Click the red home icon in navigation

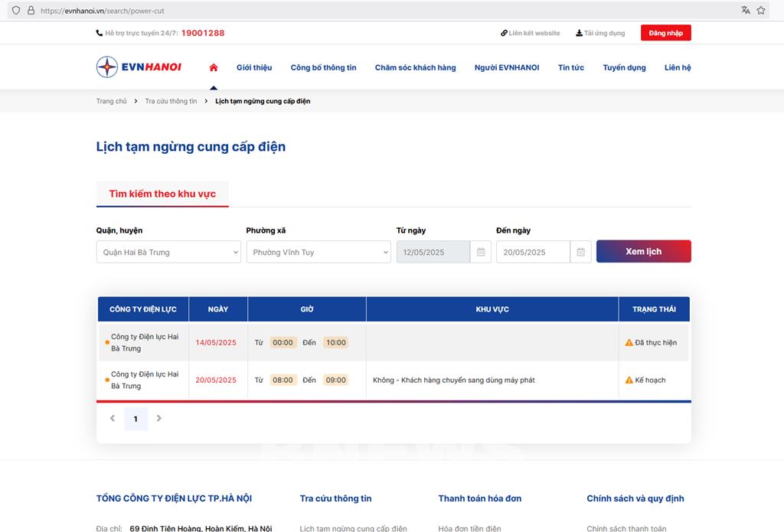[214, 67]
